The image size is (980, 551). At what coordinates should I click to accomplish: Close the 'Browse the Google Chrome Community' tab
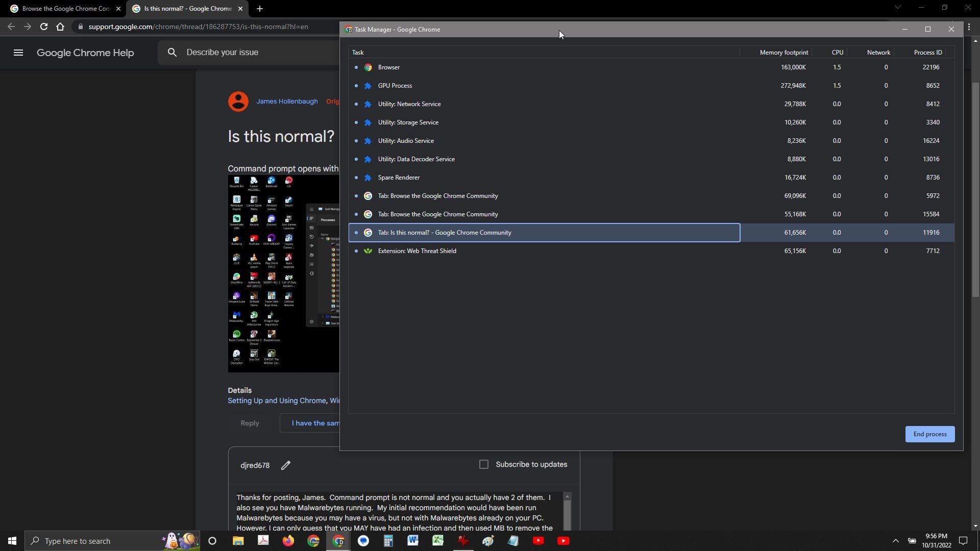(118, 9)
